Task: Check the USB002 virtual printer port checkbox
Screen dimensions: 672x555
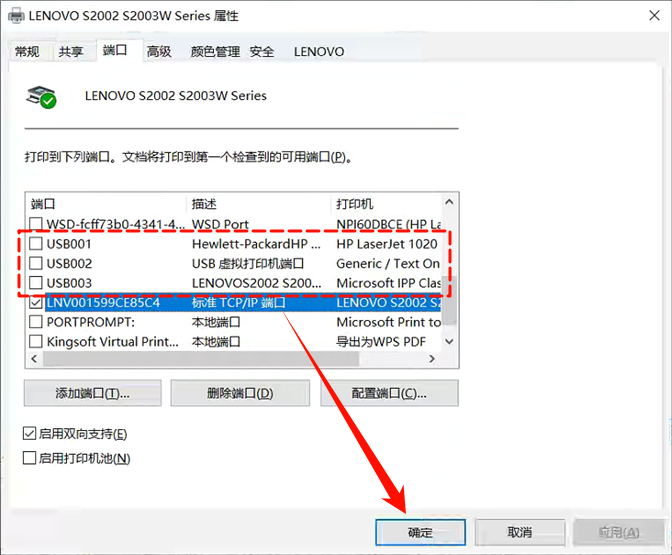Action: click(36, 264)
